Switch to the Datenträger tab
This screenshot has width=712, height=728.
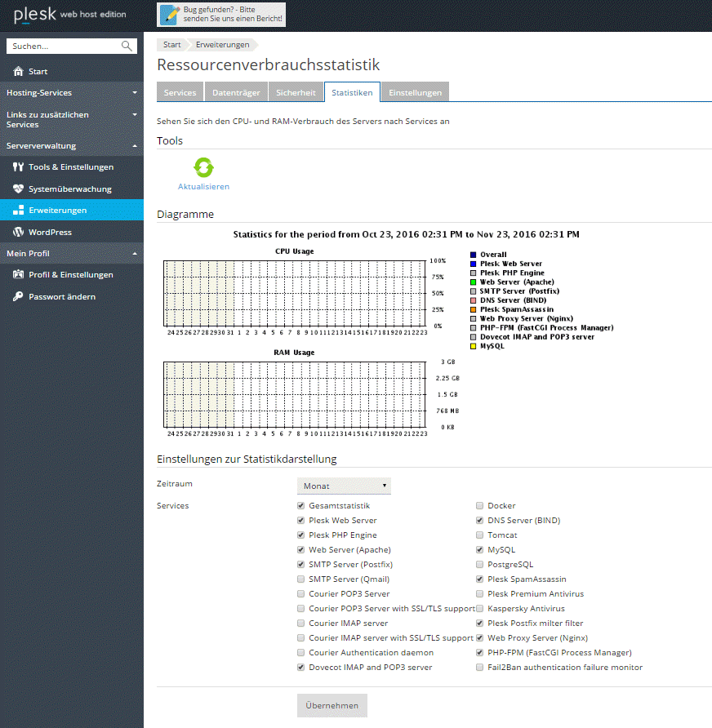pyautogui.click(x=236, y=92)
